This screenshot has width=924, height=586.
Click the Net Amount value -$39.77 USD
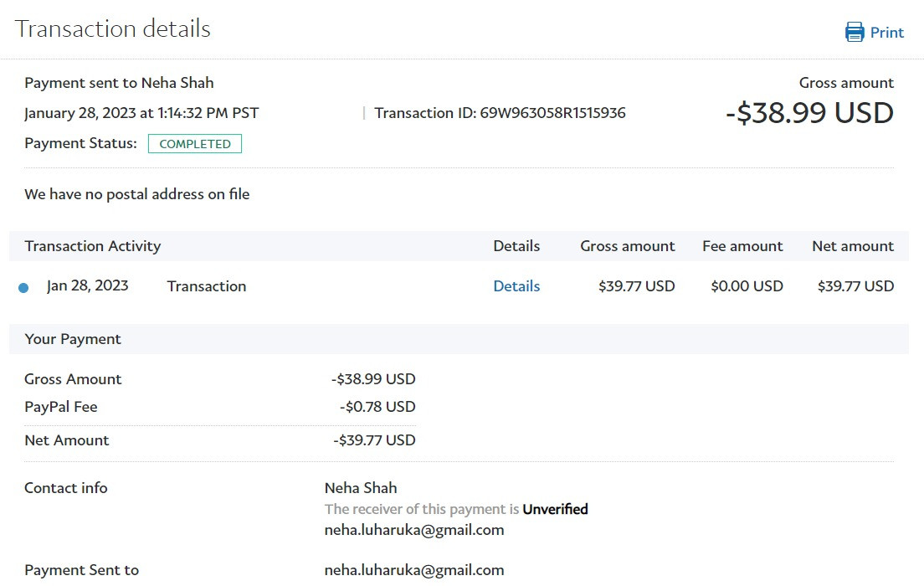click(374, 440)
